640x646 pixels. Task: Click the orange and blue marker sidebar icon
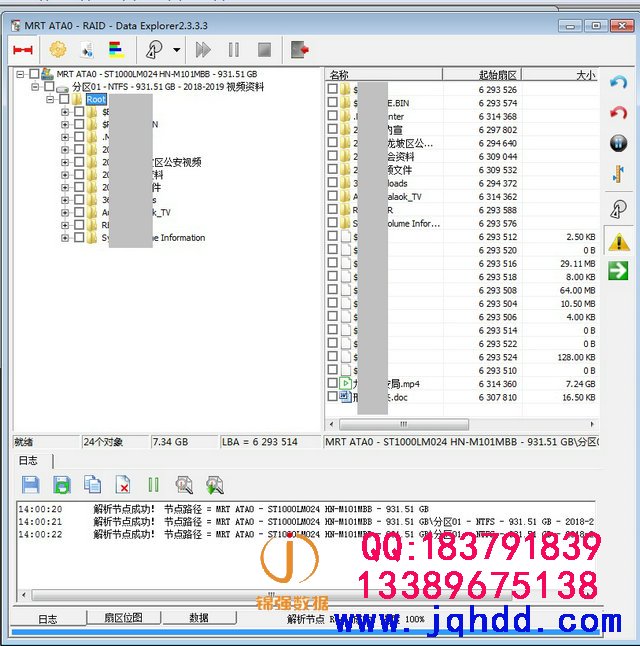618,174
